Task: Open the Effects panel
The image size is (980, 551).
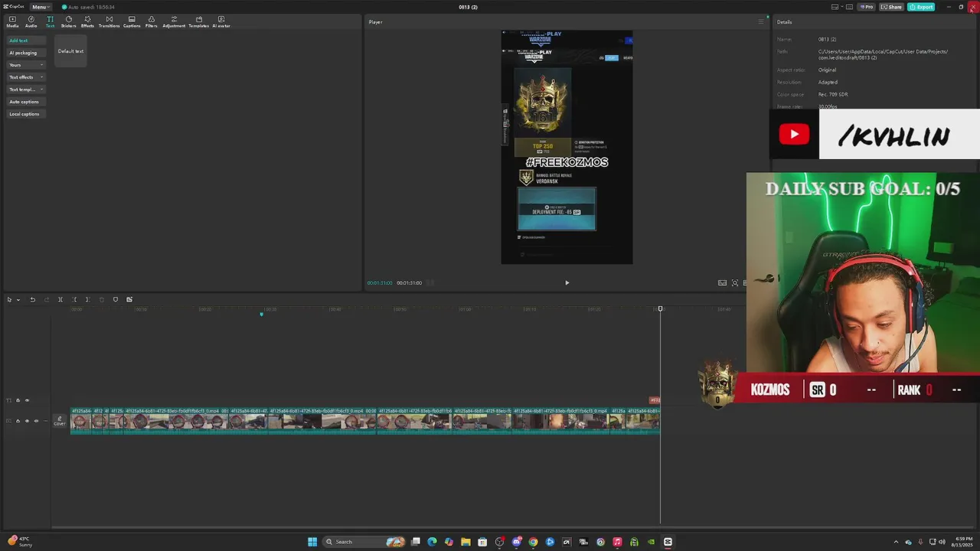Action: click(87, 21)
